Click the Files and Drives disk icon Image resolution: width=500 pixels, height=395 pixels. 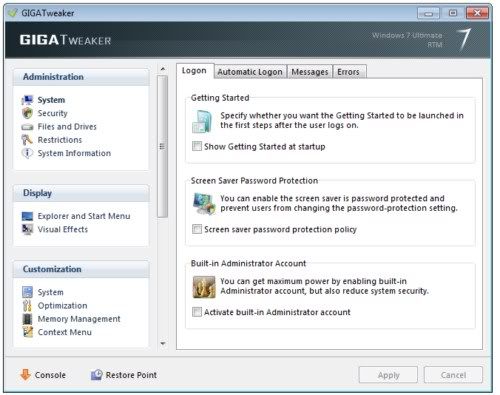coord(27,127)
